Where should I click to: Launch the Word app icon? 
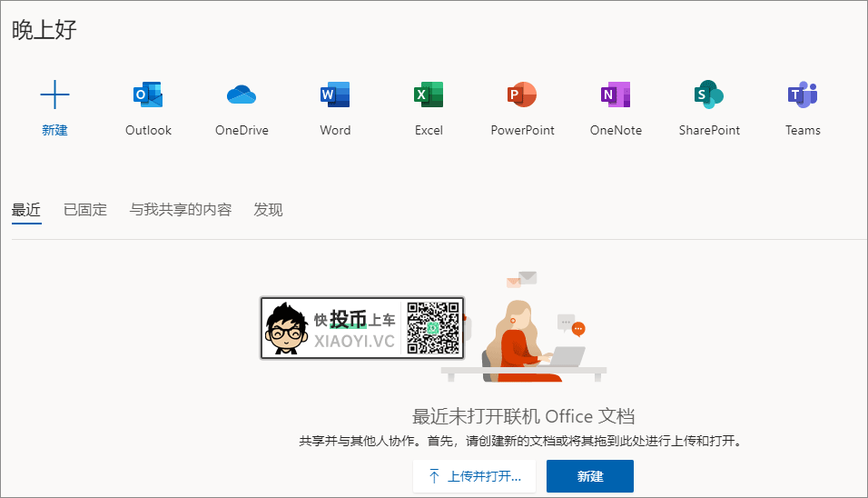(x=335, y=95)
